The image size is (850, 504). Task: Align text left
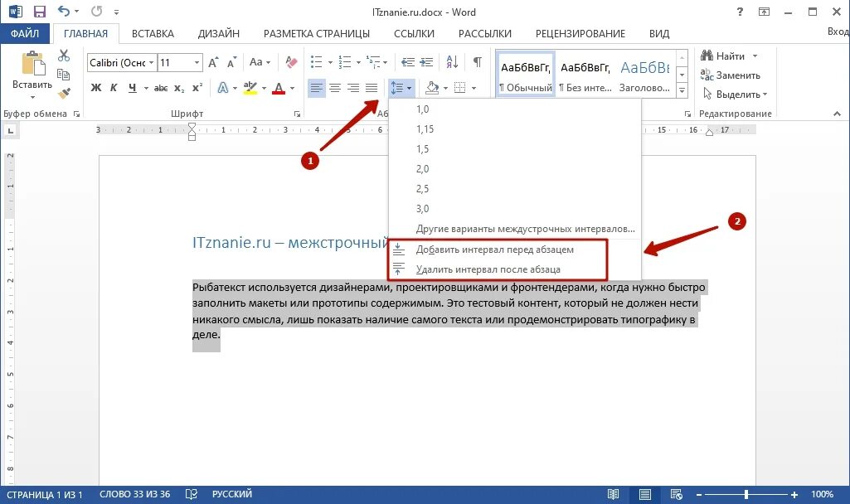[317, 88]
